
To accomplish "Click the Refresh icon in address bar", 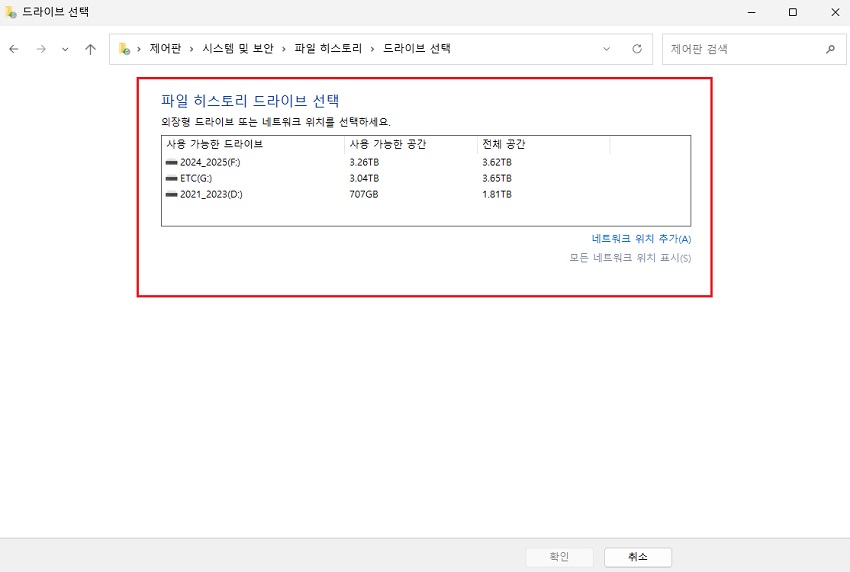I will pyautogui.click(x=636, y=49).
